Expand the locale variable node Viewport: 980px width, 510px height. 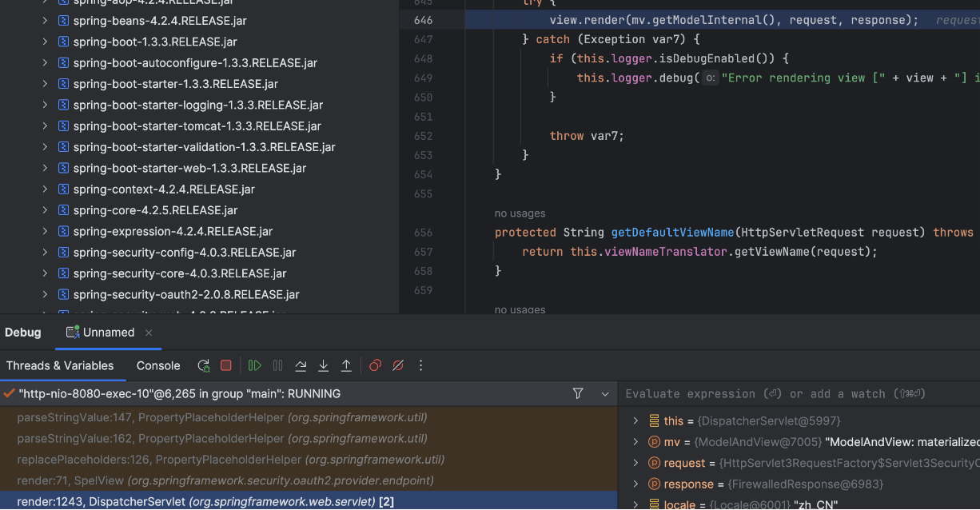tap(635, 504)
